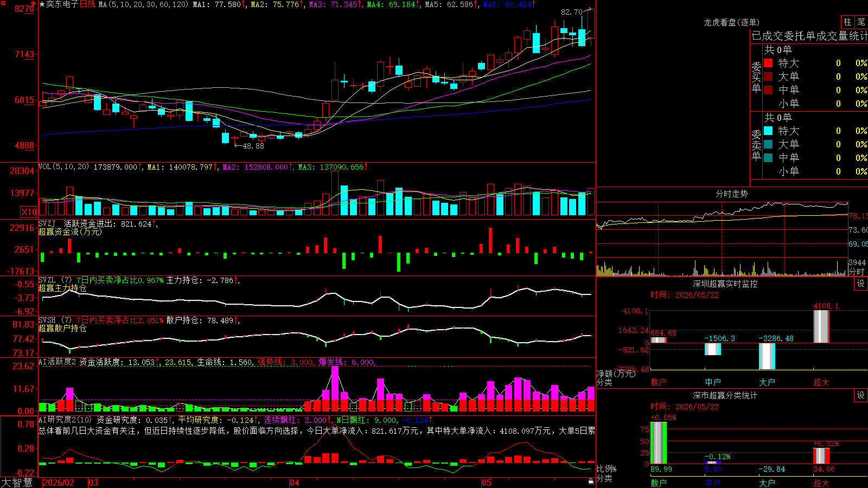Viewport: 868px width, 488px height.
Task: Click the 散户 label in 深市超赢分类统计
Action: [x=659, y=483]
